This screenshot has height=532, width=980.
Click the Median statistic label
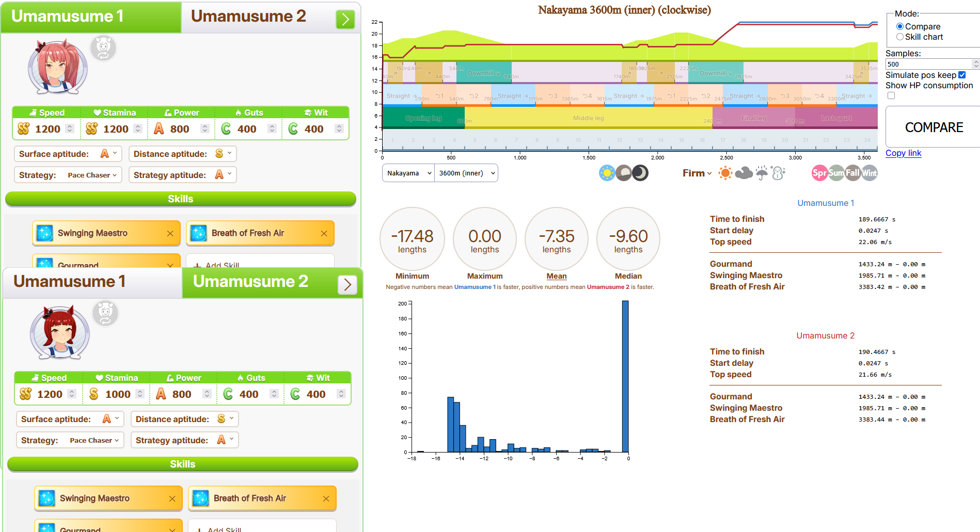click(628, 276)
